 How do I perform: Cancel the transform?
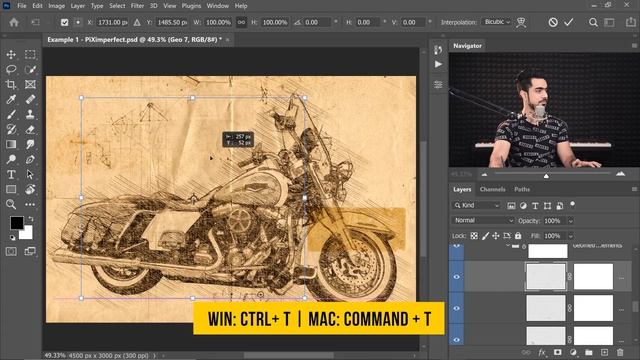click(x=553, y=22)
